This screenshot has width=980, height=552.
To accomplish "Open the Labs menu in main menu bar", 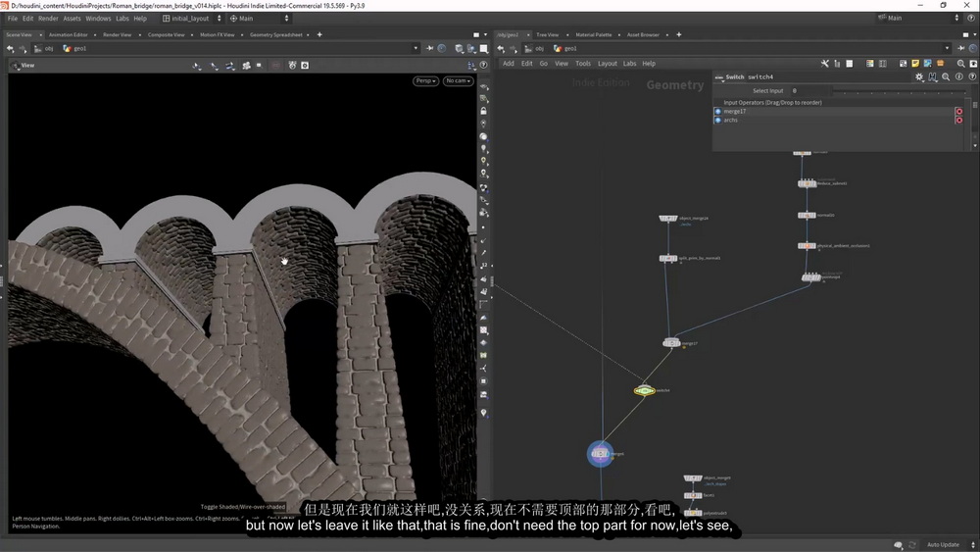I will pyautogui.click(x=122, y=18).
